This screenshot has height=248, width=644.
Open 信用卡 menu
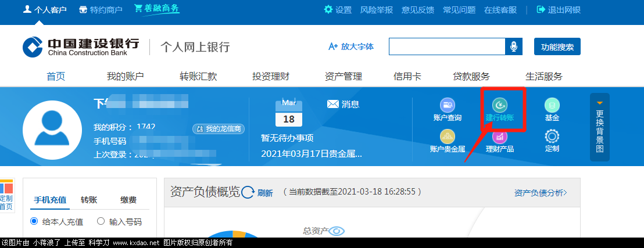407,76
